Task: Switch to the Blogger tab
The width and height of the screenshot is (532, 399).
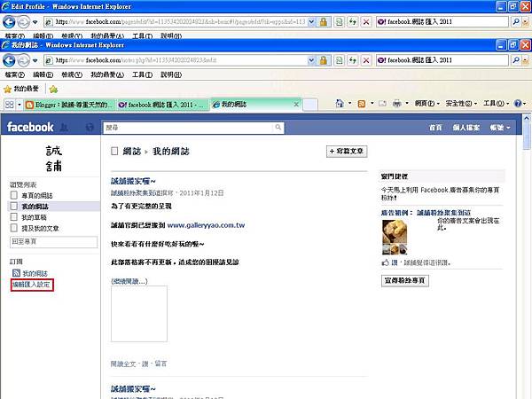Action: pyautogui.click(x=69, y=105)
